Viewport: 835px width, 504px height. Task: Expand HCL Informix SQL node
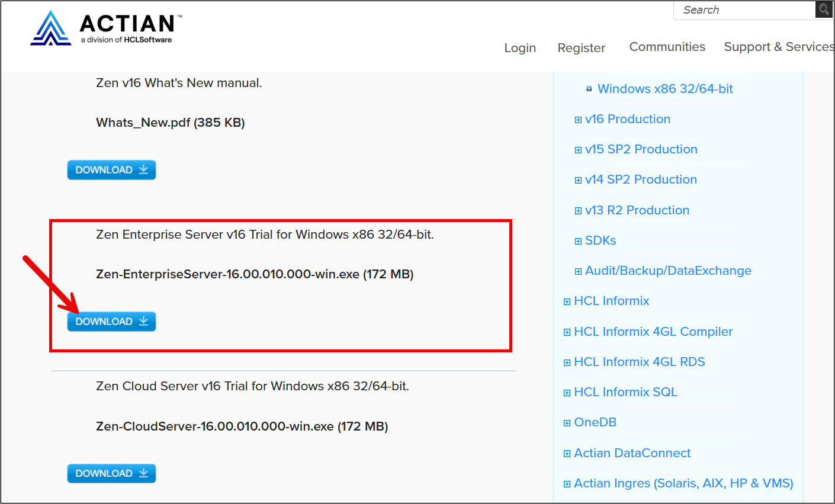[567, 393]
